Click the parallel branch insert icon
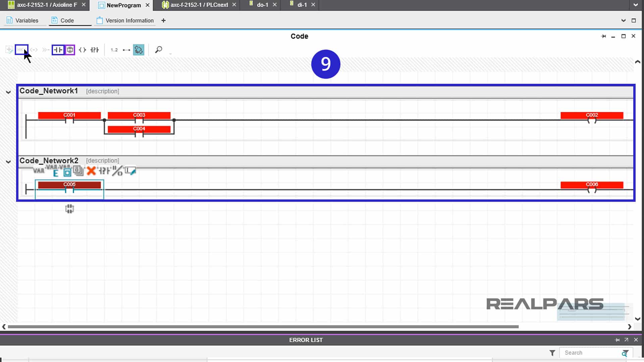This screenshot has width=644, height=362. click(70, 50)
